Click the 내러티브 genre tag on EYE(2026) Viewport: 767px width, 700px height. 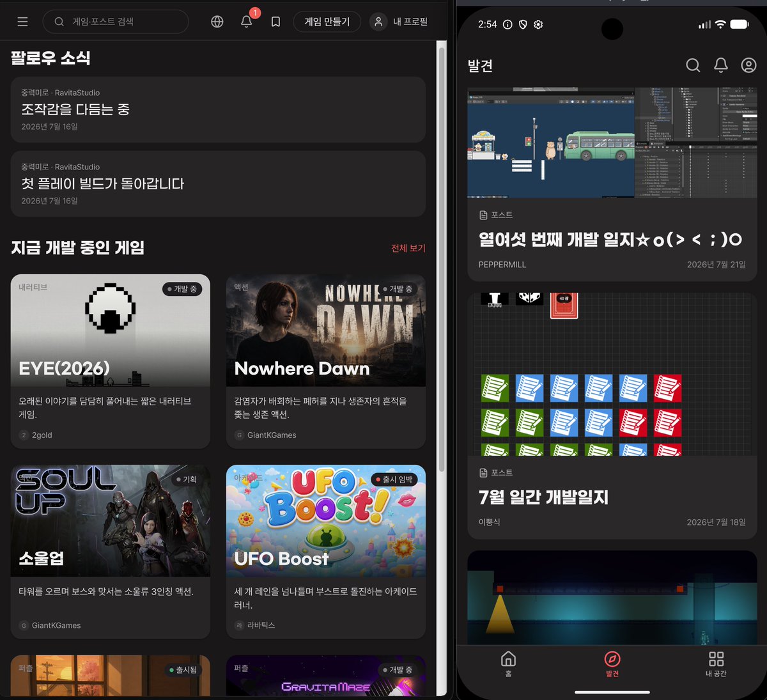pos(33,288)
